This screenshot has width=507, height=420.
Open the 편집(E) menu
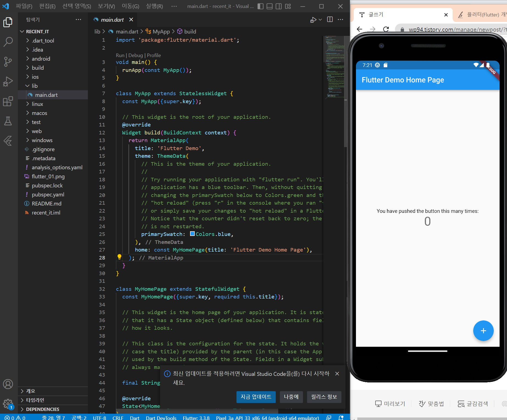[47, 6]
